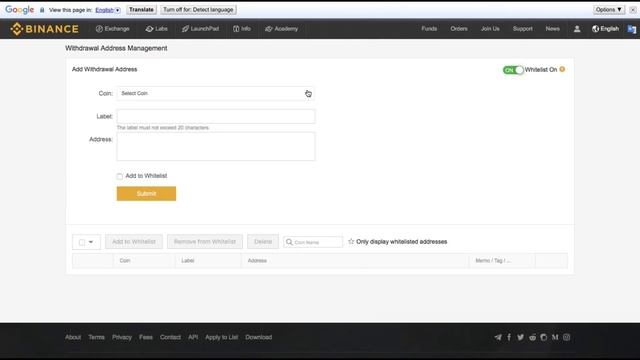Expand the select-all checkbox dropdown arrow

click(x=91, y=242)
